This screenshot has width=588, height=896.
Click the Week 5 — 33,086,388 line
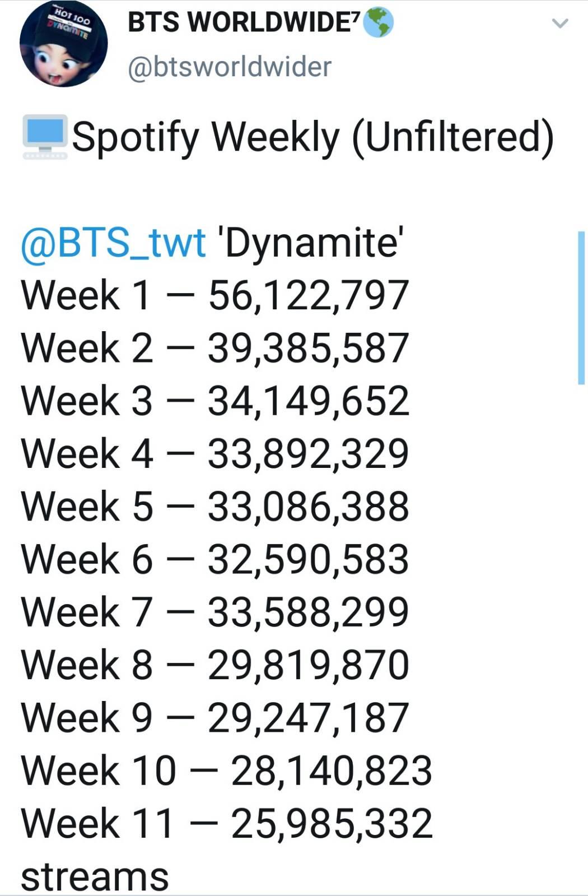[215, 506]
